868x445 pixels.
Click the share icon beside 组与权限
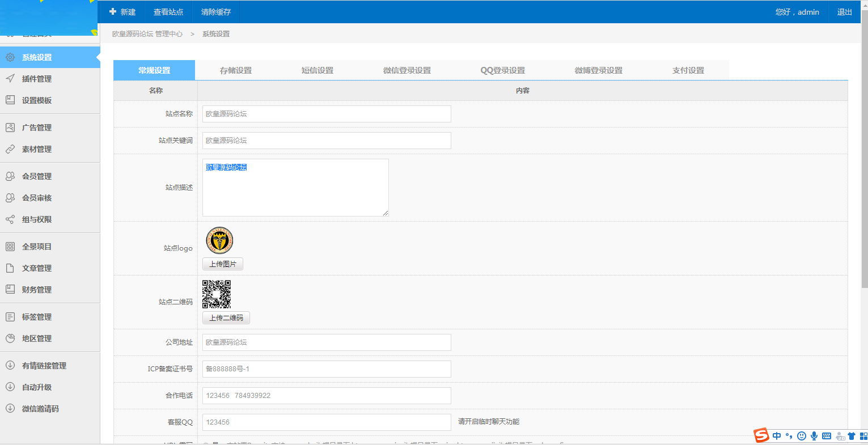(x=10, y=219)
